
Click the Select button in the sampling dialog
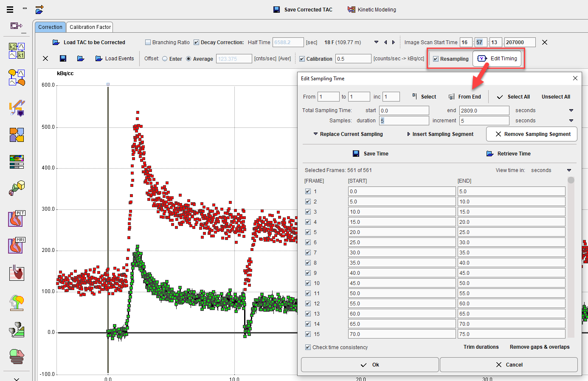424,97
